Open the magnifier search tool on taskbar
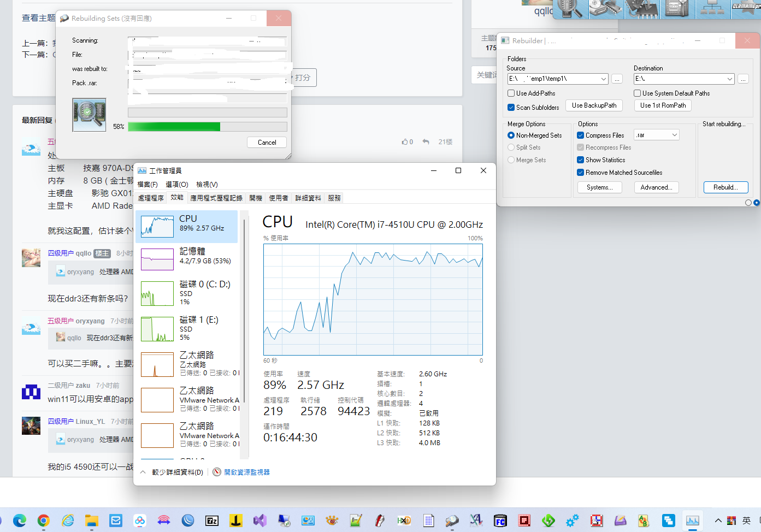The height and width of the screenshot is (532, 761). pyautogui.click(x=452, y=521)
